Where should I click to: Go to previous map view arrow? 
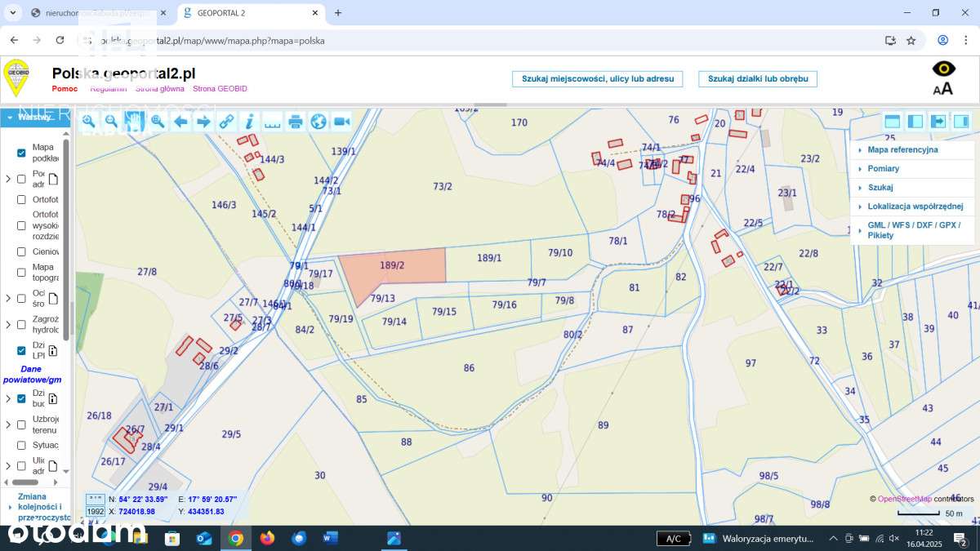pos(180,122)
